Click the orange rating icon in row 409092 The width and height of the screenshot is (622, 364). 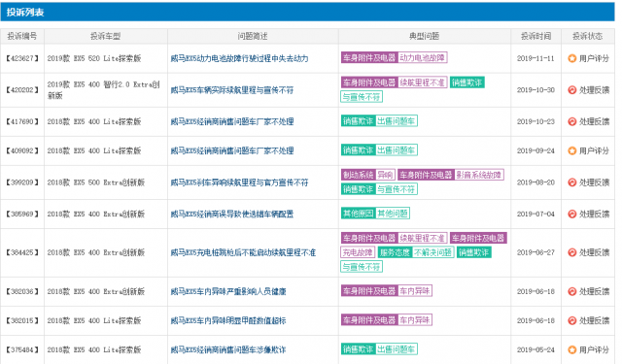[571, 150]
